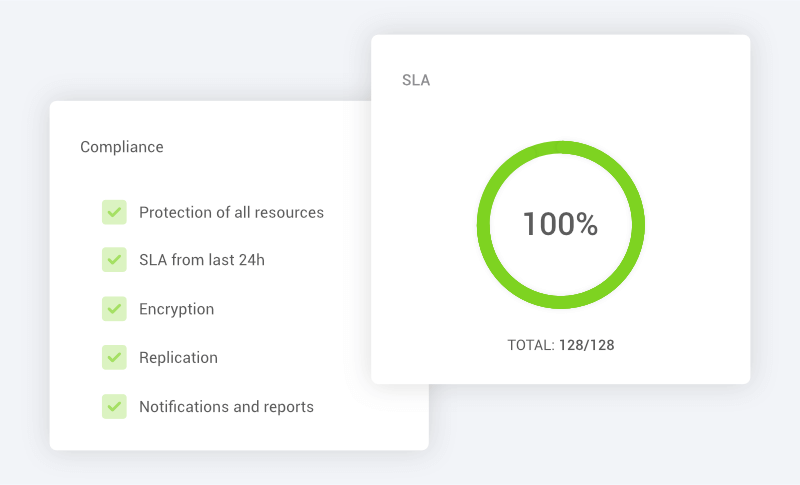This screenshot has height=485, width=800.
Task: Click the green checkmark beside Replication
Action: pos(114,357)
